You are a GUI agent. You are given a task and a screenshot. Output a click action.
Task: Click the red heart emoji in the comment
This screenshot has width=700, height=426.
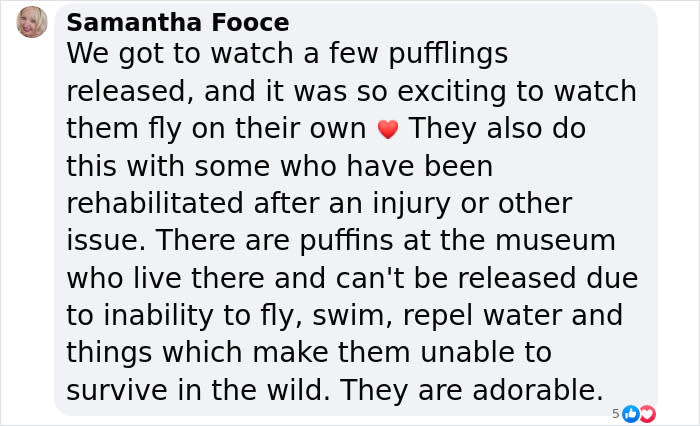pos(388,129)
